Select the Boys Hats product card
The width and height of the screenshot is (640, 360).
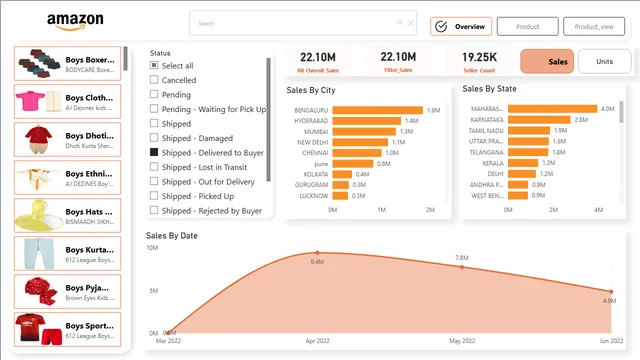pos(67,216)
